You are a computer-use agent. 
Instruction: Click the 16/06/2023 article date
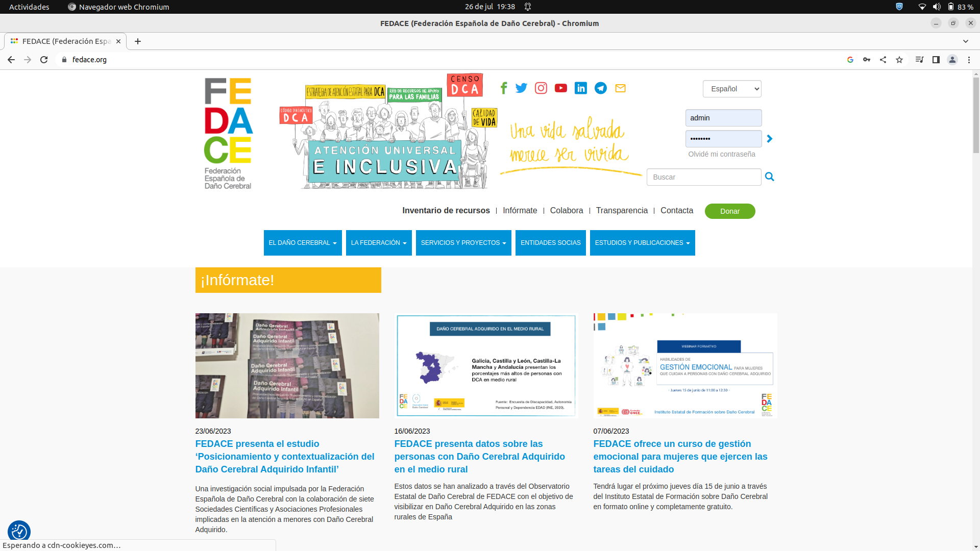pos(412,431)
